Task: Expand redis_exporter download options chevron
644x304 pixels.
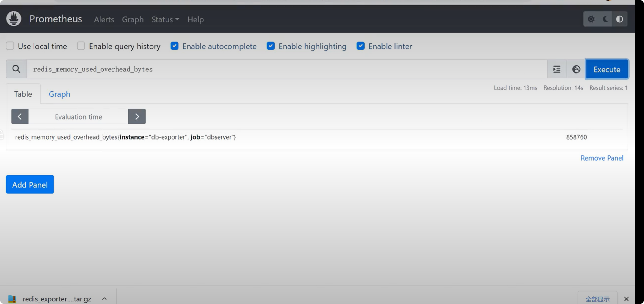Action: point(104,299)
